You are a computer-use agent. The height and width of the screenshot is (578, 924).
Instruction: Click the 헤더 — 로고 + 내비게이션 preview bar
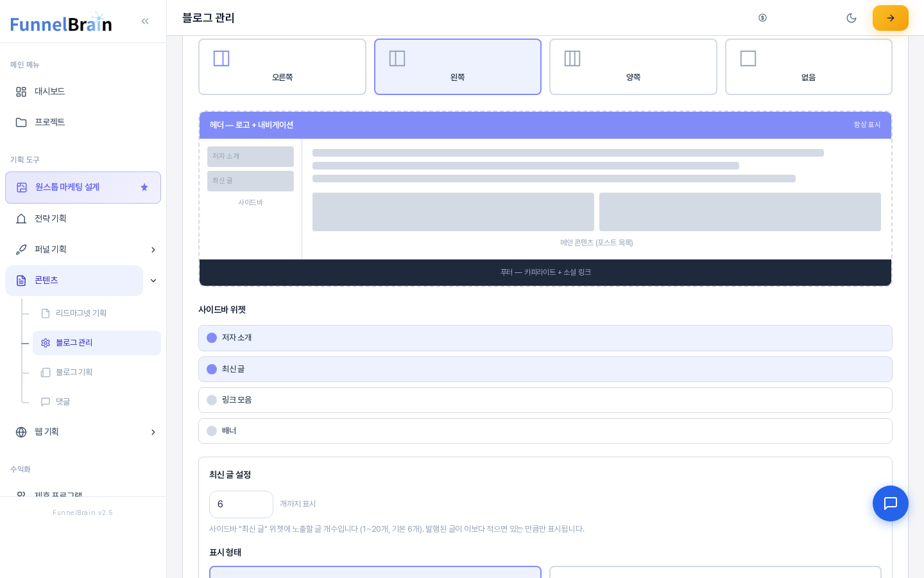pos(545,125)
